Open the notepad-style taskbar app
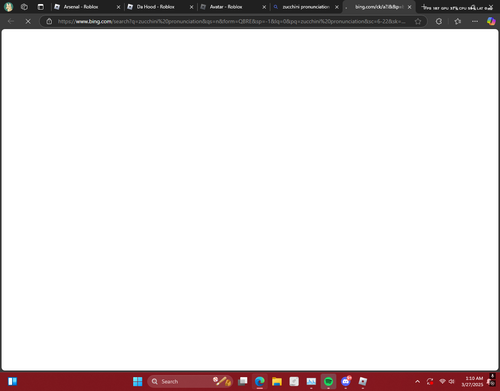The width and height of the screenshot is (500, 391). (294, 381)
